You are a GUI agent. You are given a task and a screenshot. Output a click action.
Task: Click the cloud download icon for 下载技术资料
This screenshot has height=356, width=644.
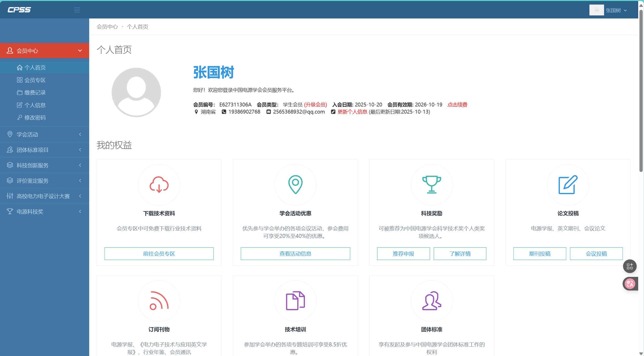click(x=159, y=185)
